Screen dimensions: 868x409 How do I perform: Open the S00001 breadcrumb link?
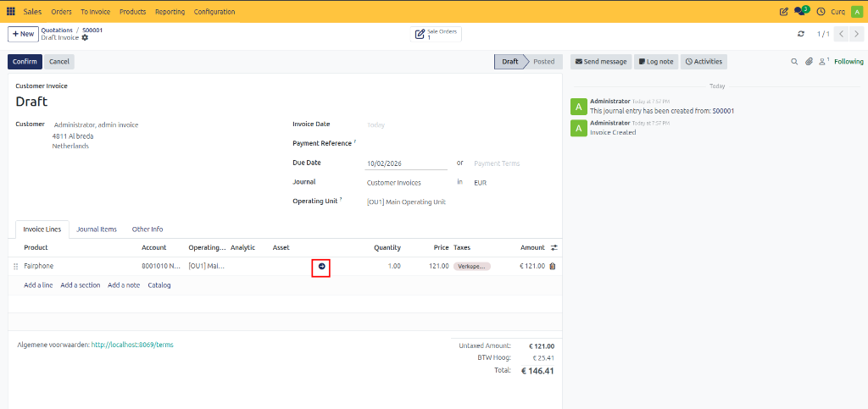coord(92,30)
